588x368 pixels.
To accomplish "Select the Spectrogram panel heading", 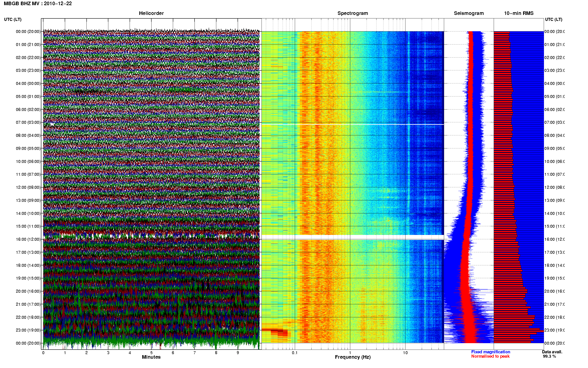I will (353, 13).
